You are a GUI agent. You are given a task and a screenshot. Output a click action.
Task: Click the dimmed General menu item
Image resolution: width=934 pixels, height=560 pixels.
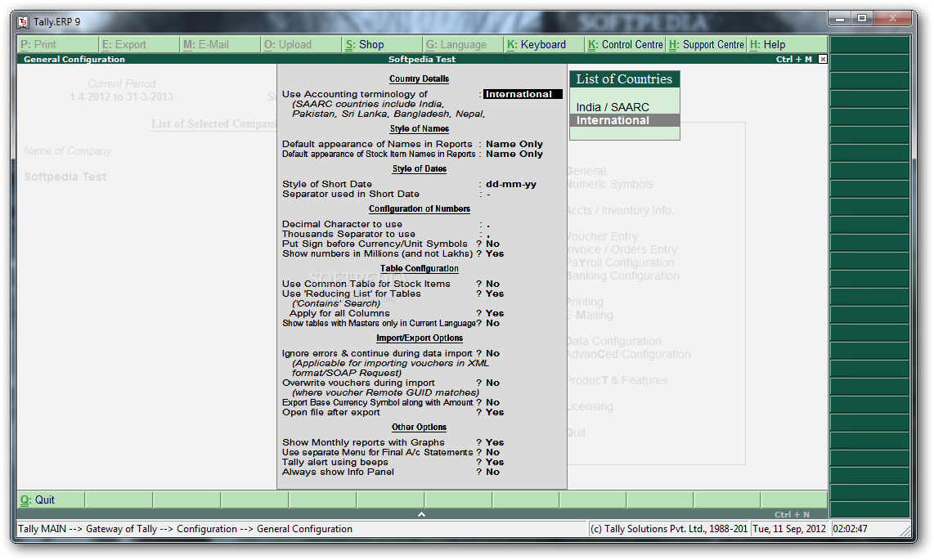(586, 171)
